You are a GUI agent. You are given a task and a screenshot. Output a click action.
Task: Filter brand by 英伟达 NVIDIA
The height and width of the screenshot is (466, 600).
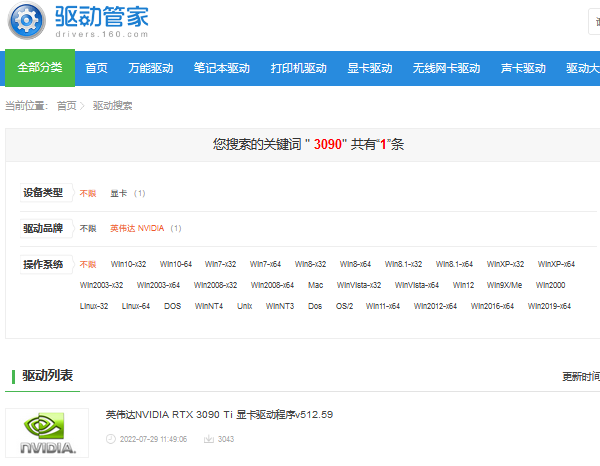137,228
